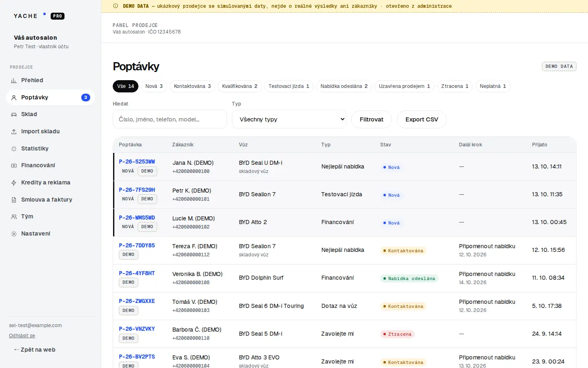Viewport: 588px width, 368px height.
Task: Click the Smlouva a faktury document icon
Action: [14, 200]
